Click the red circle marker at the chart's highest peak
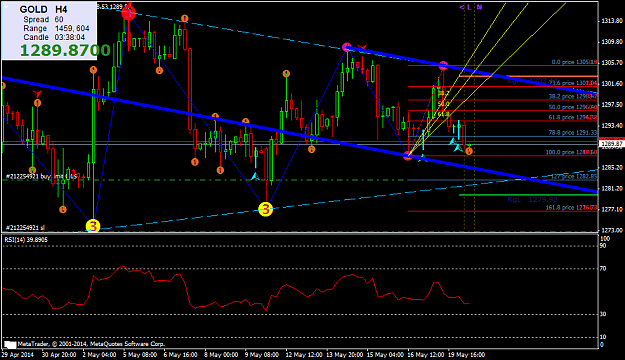 [128, 13]
